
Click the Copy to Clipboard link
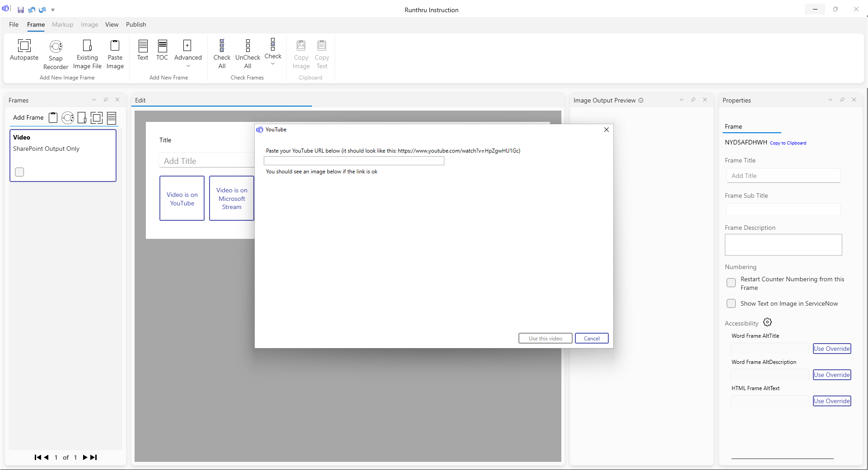(788, 143)
